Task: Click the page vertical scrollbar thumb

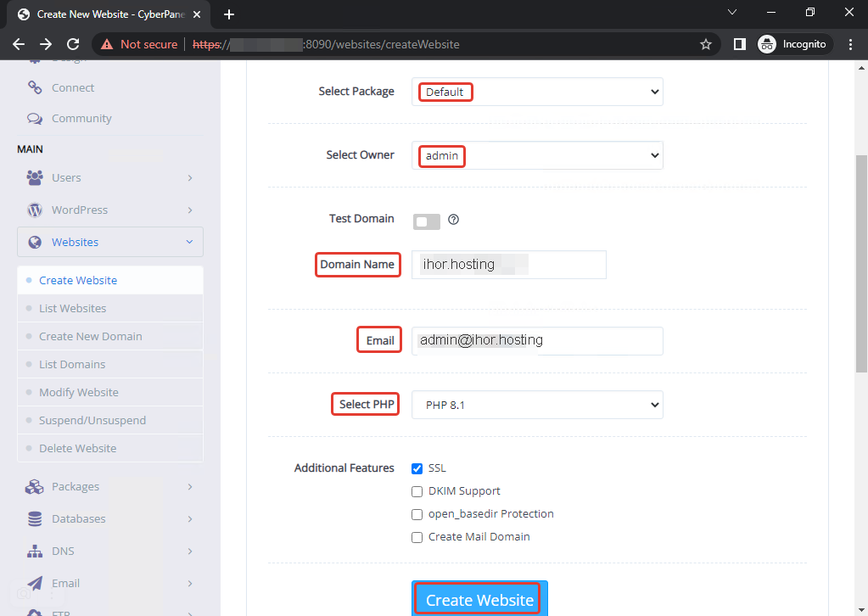Action: click(861, 265)
